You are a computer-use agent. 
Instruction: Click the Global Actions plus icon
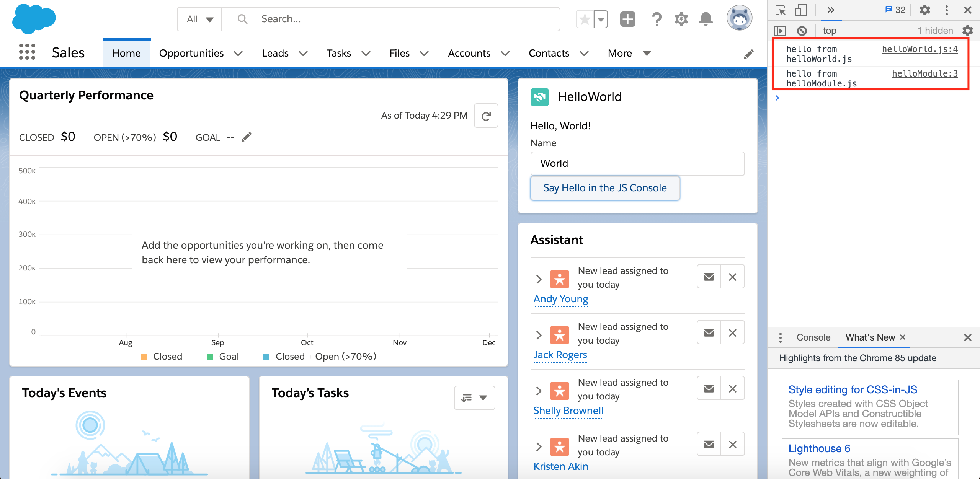pyautogui.click(x=627, y=18)
